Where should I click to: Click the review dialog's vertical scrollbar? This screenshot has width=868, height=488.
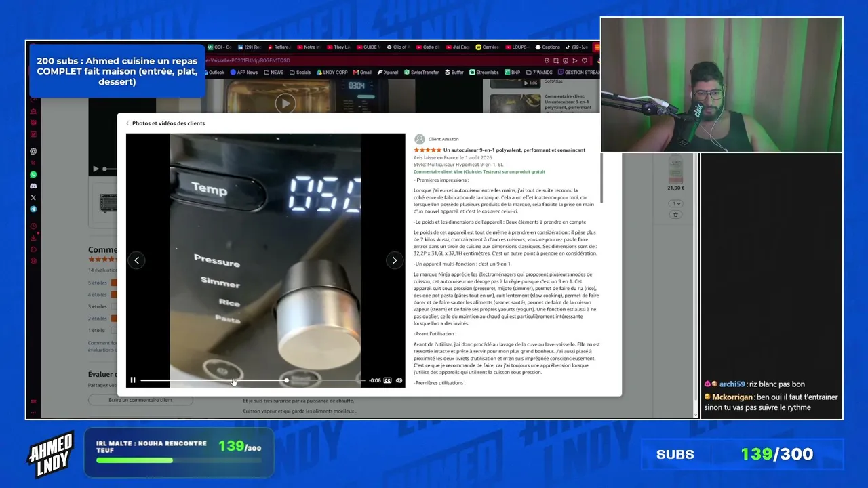click(x=601, y=178)
